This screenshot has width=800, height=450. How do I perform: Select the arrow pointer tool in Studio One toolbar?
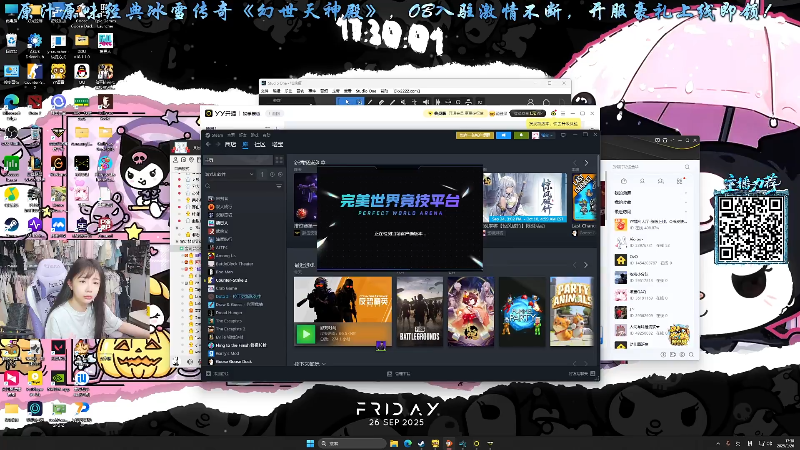(347, 102)
